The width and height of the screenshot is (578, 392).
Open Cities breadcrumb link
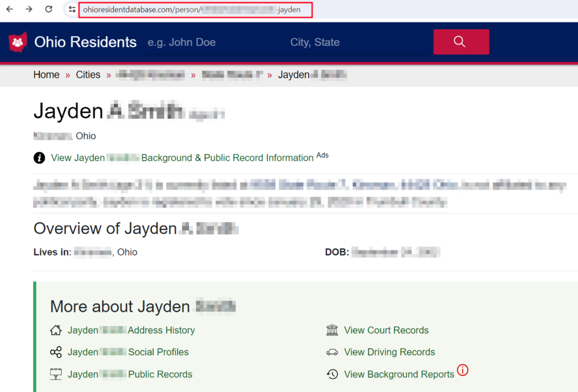tap(88, 75)
